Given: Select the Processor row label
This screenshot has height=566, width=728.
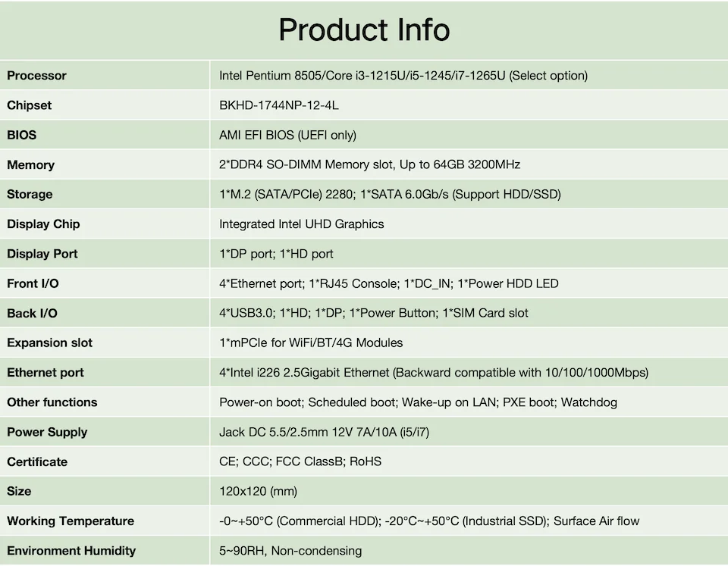Looking at the screenshot, I should [36, 76].
